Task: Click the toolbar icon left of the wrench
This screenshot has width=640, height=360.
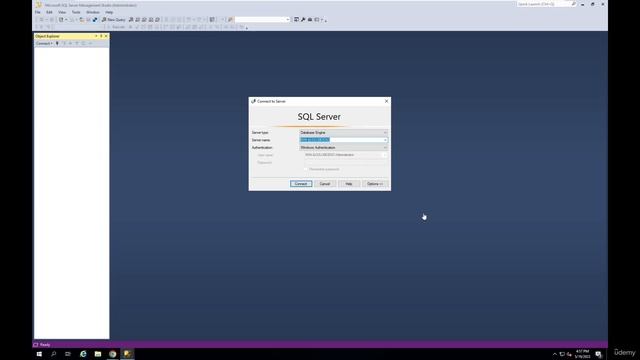Action: pyautogui.click(x=296, y=20)
